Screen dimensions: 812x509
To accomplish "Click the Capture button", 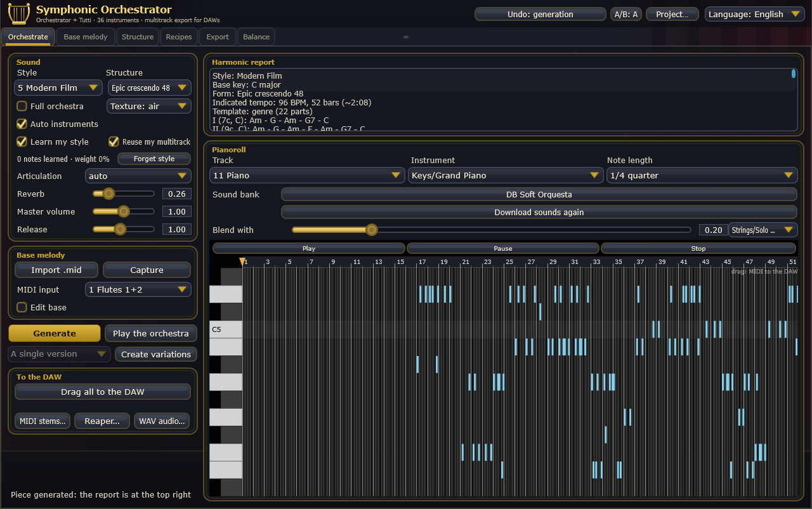I will pyautogui.click(x=147, y=270).
